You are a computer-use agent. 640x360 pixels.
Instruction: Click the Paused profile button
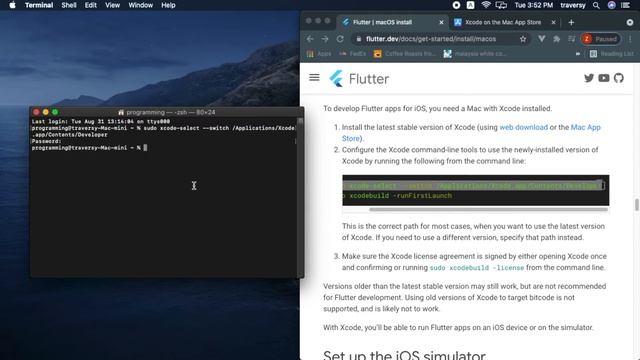[600, 39]
